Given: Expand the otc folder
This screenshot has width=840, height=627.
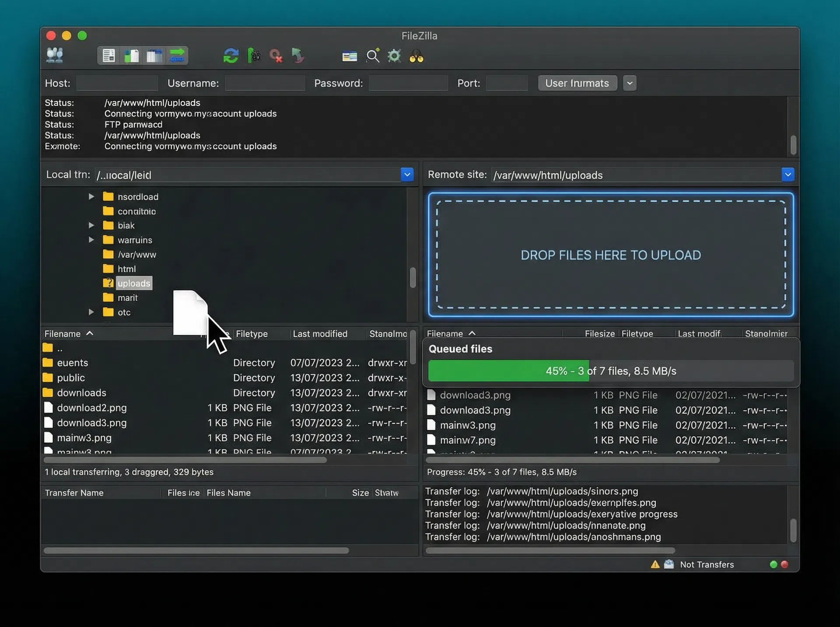Looking at the screenshot, I should pos(91,312).
